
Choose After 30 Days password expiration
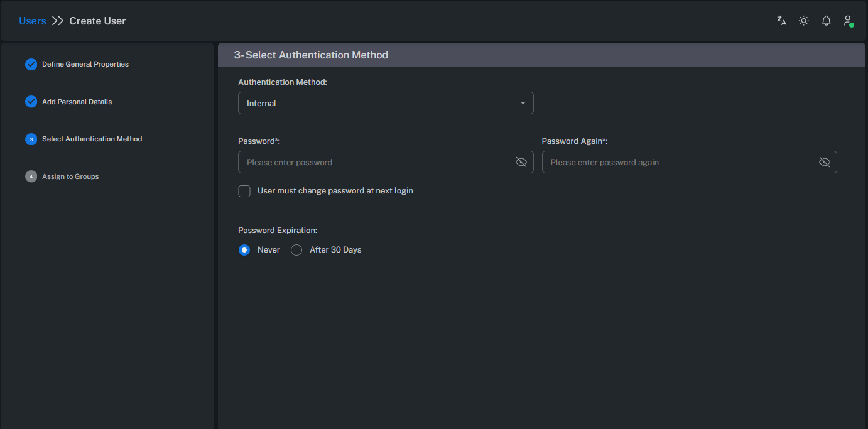(296, 249)
